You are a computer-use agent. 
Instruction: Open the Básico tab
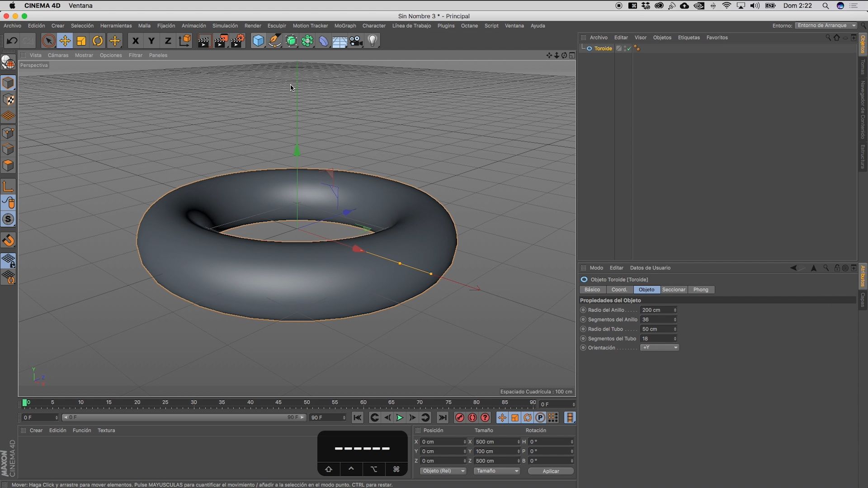coord(592,290)
